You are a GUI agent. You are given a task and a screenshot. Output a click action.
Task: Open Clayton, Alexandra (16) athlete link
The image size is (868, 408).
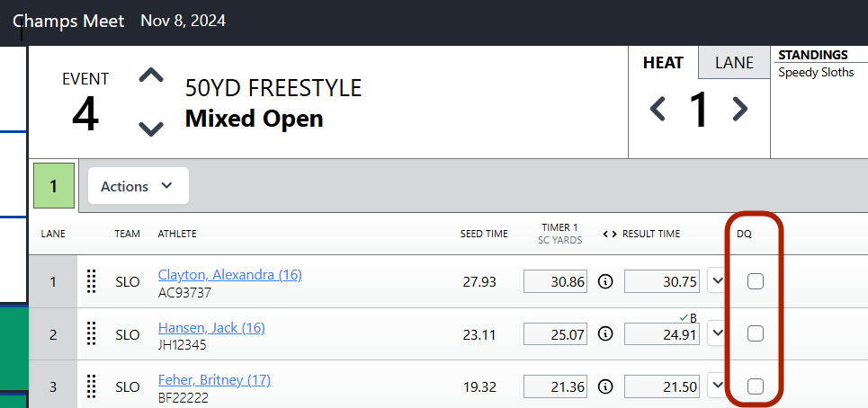point(229,275)
